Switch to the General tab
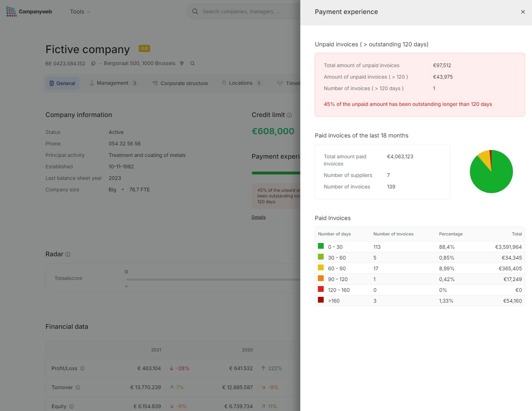The width and height of the screenshot is (532, 411). pyautogui.click(x=63, y=83)
